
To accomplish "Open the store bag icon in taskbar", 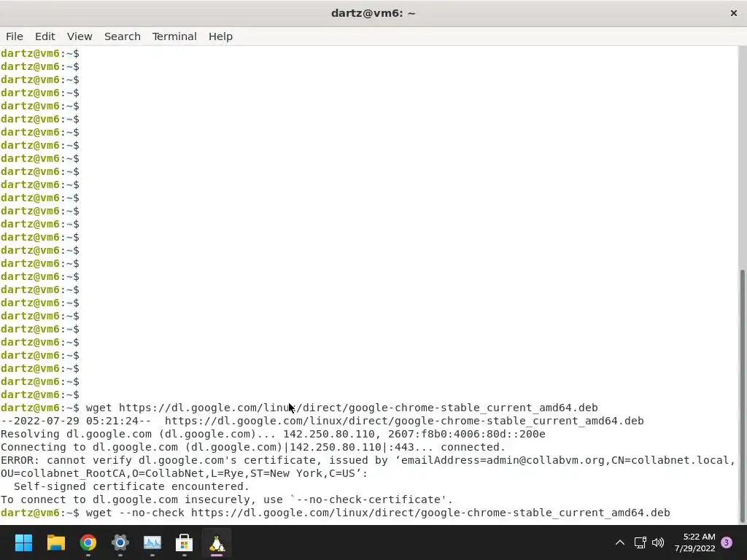I will [x=185, y=542].
